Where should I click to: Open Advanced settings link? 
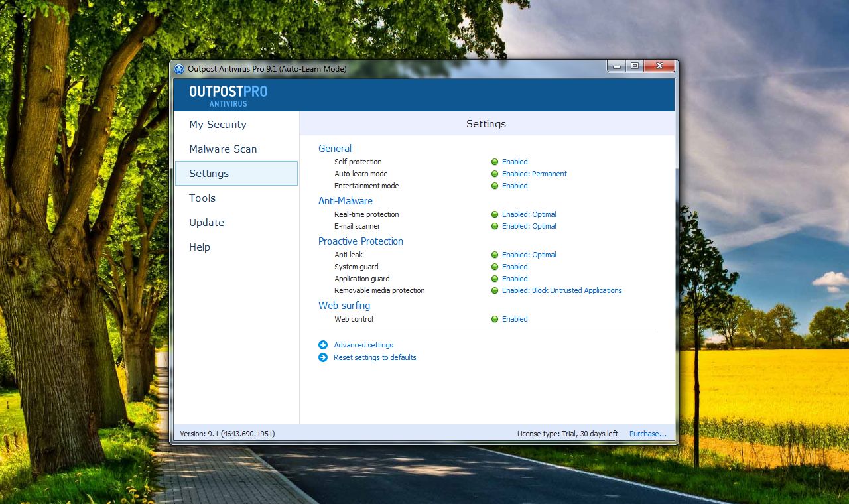[363, 345]
